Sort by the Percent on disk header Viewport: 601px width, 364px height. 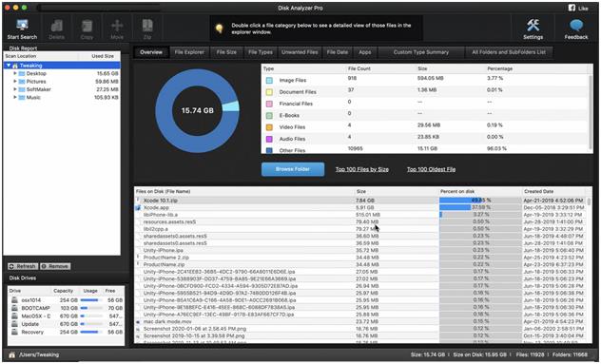click(x=480, y=191)
